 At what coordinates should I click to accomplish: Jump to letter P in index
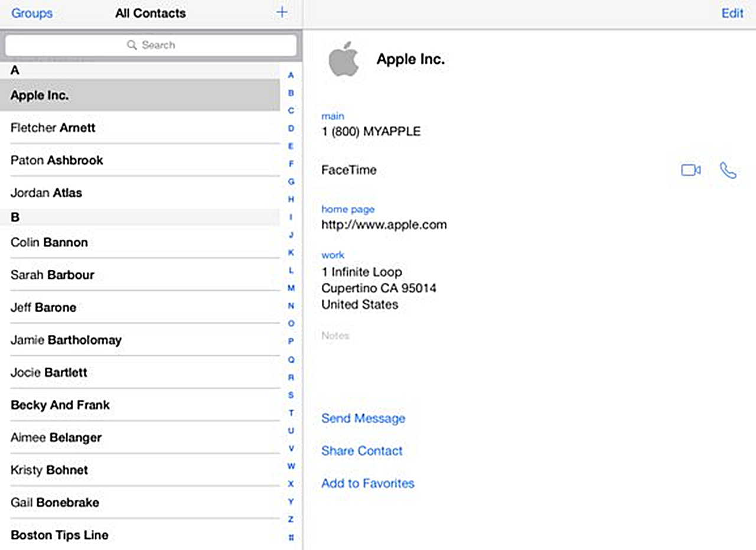point(291,341)
